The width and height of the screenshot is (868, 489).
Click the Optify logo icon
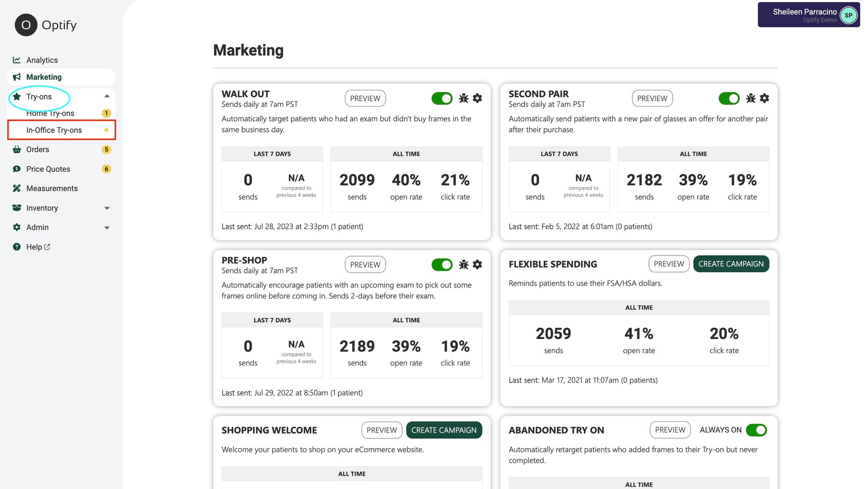[26, 25]
